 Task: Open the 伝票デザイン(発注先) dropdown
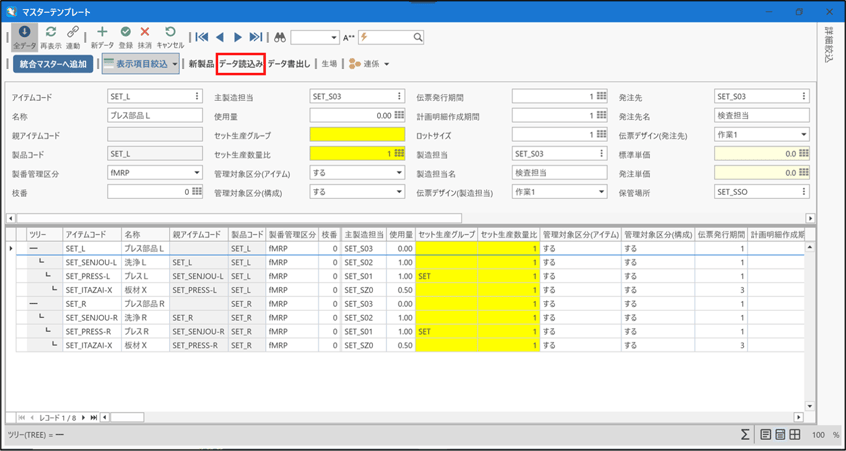[x=804, y=135]
